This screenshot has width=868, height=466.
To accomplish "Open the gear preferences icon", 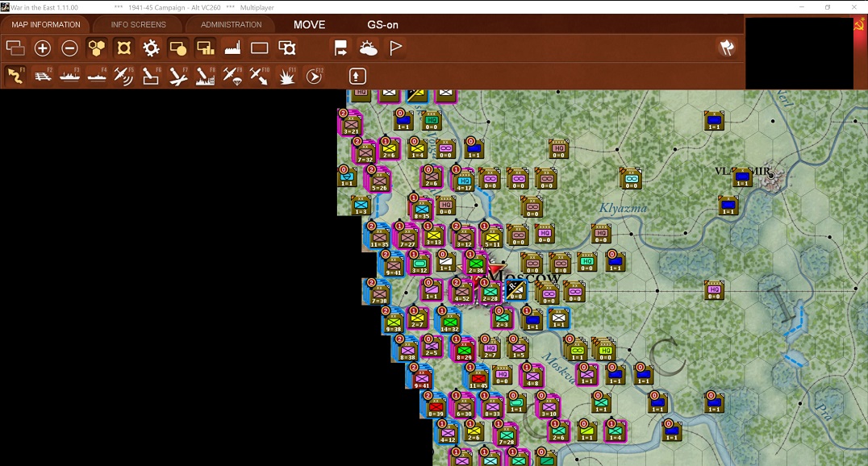I will point(151,48).
